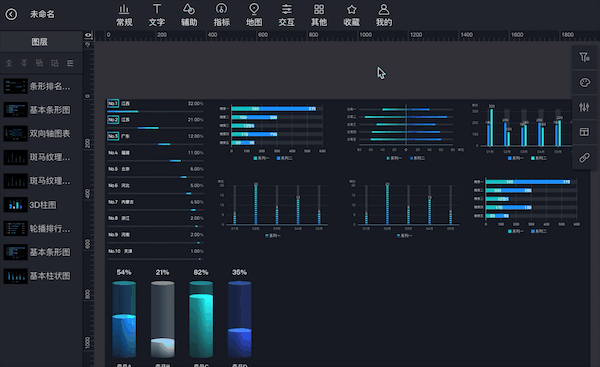Screen dimensions: 600x367
Task: Open the 收藏 favorites menu
Action: (x=351, y=15)
